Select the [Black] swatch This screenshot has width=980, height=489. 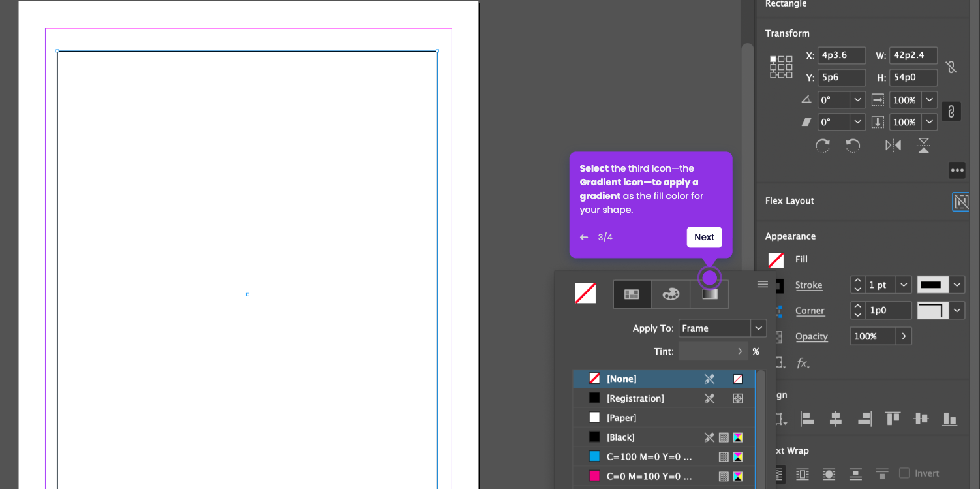pos(664,437)
